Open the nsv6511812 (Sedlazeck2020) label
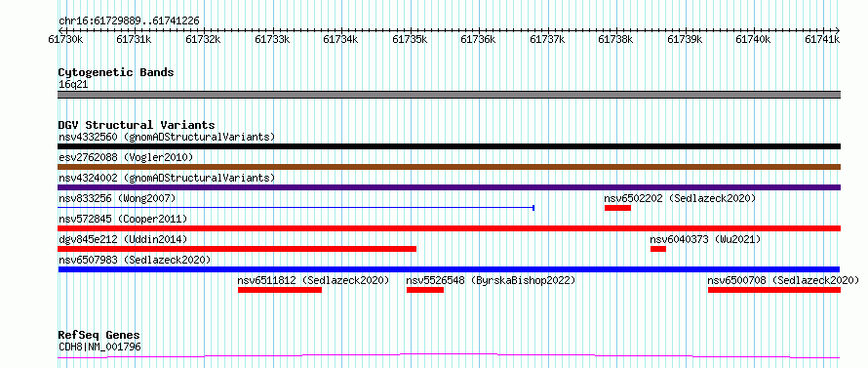Viewport: 868px width, 368px height. point(313,280)
